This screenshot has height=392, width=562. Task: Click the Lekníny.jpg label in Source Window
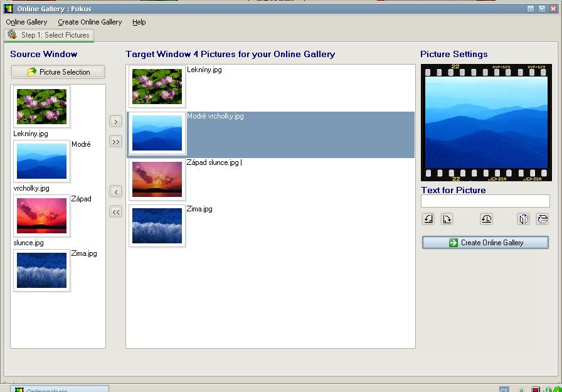click(31, 134)
